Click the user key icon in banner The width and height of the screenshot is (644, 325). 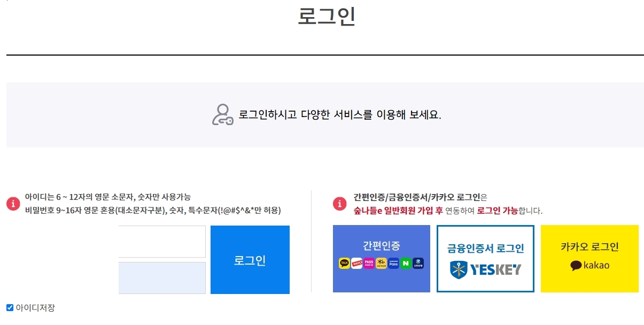(222, 115)
